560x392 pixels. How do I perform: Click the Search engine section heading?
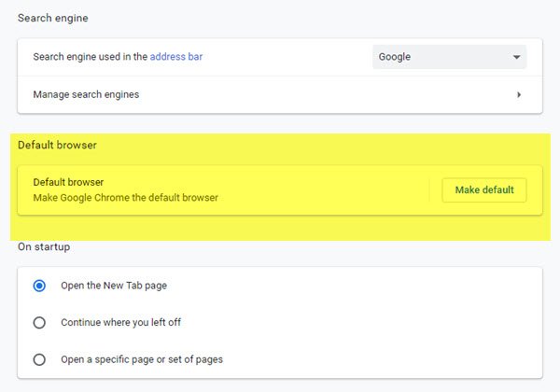click(x=53, y=19)
